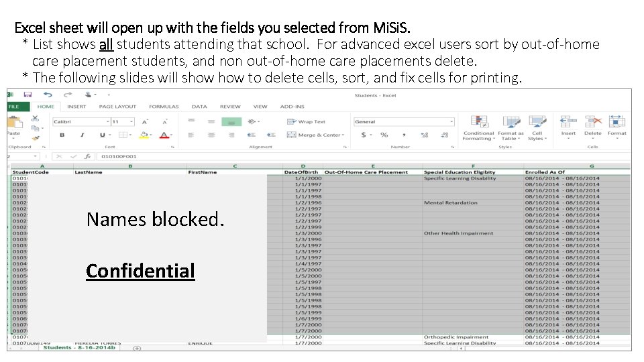Middle align the cell contents

[211, 121]
